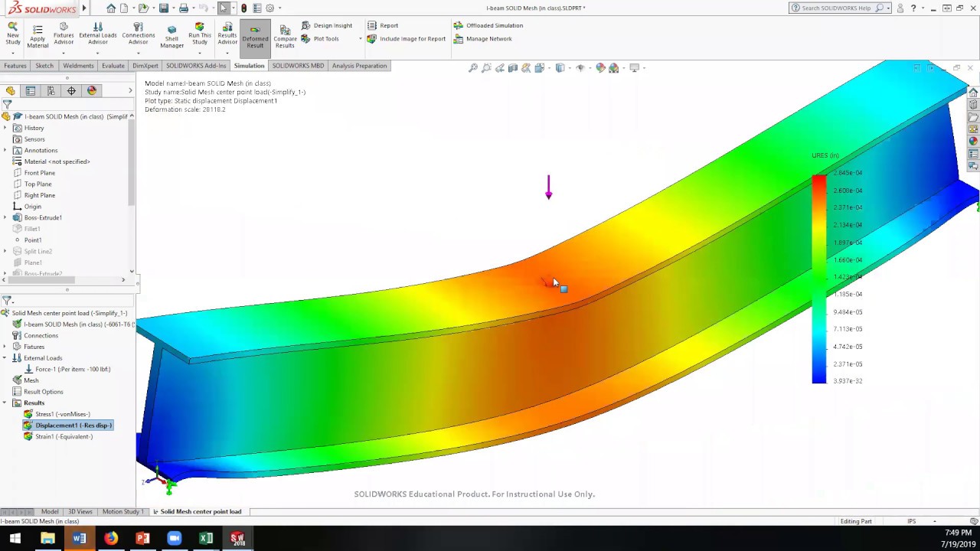This screenshot has width=980, height=551.
Task: Click Run This Study
Action: tap(199, 34)
